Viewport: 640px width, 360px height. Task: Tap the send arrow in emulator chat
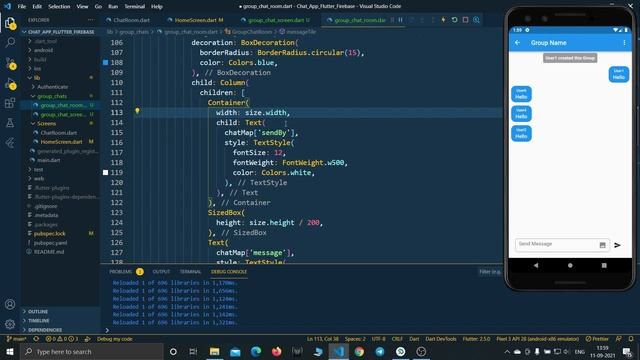click(x=618, y=245)
